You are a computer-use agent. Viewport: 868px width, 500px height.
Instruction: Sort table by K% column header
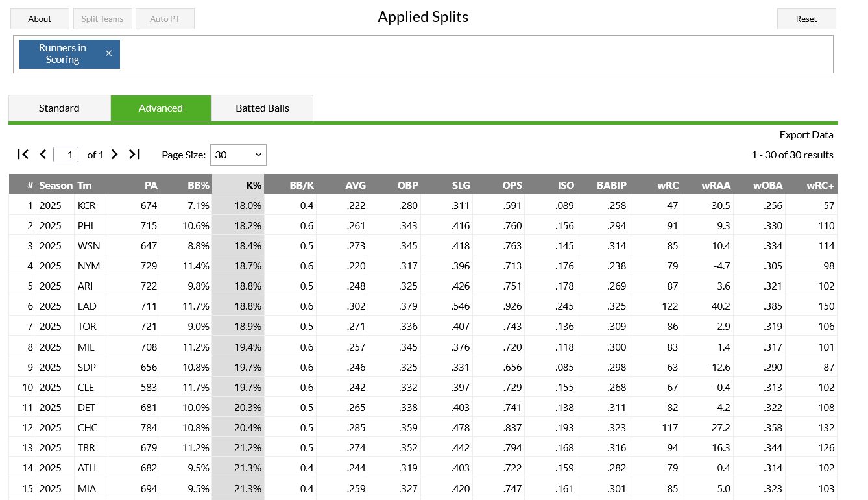(254, 185)
